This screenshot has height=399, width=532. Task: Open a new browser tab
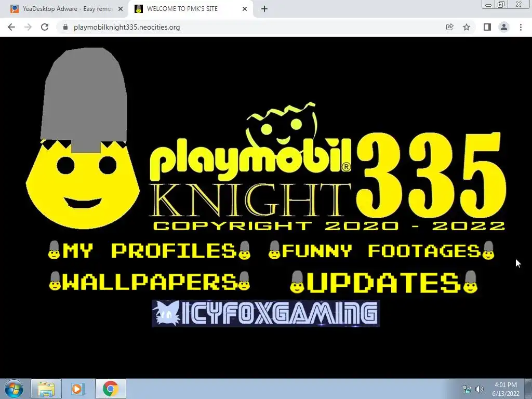click(x=264, y=9)
